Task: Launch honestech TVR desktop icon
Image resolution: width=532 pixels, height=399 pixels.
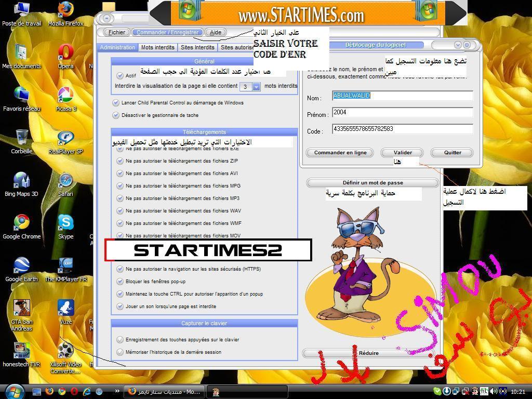Action: (21, 354)
